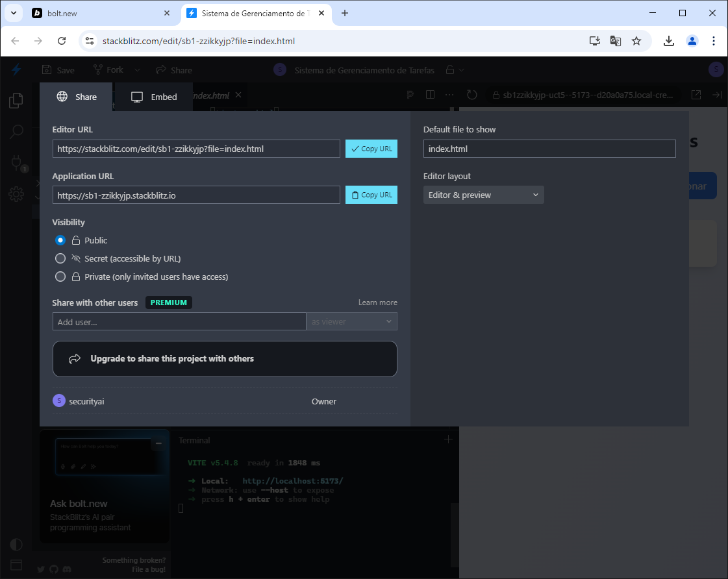Click the Add user input field
The width and height of the screenshot is (728, 579).
pyautogui.click(x=179, y=321)
